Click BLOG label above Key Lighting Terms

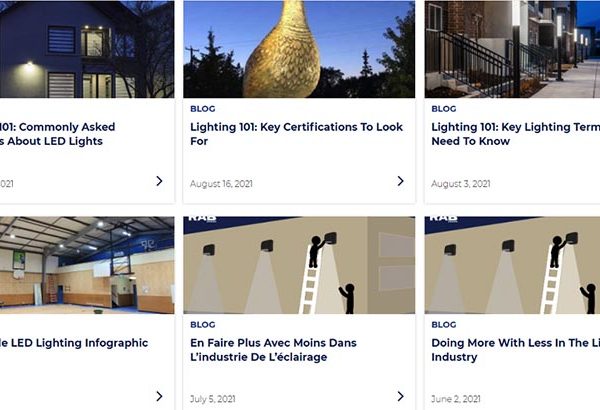click(444, 109)
